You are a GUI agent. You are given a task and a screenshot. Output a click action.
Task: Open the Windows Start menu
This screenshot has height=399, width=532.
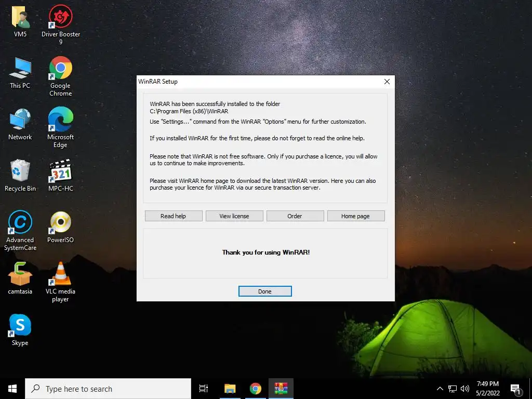[x=12, y=389]
